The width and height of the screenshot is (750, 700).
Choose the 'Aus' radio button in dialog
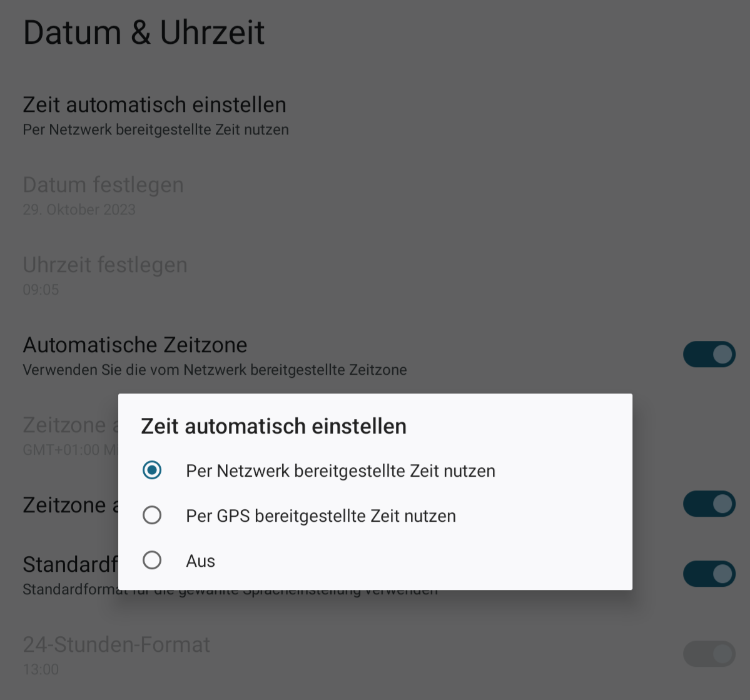(152, 561)
